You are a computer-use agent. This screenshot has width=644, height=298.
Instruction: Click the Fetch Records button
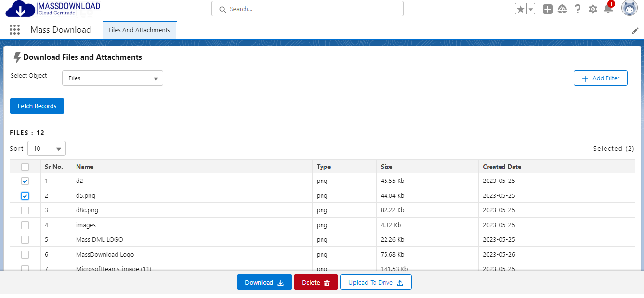[x=37, y=106]
